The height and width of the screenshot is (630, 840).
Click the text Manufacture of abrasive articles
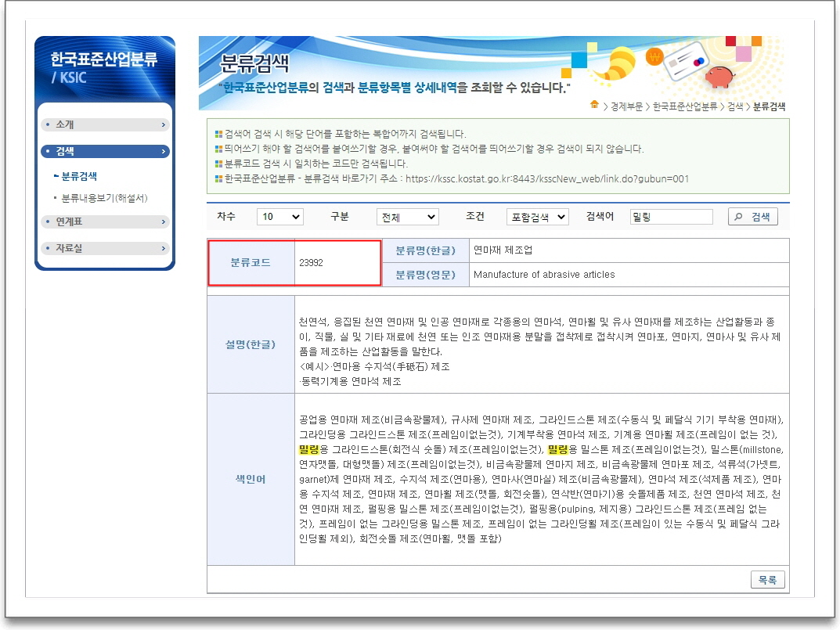544,274
